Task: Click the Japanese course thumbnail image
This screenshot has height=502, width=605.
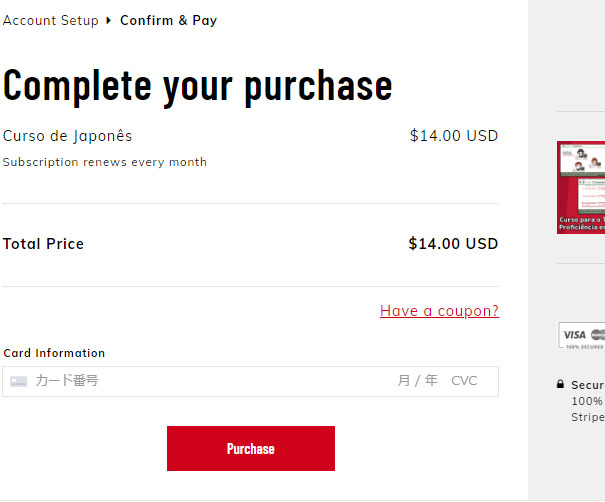Action: click(x=581, y=187)
